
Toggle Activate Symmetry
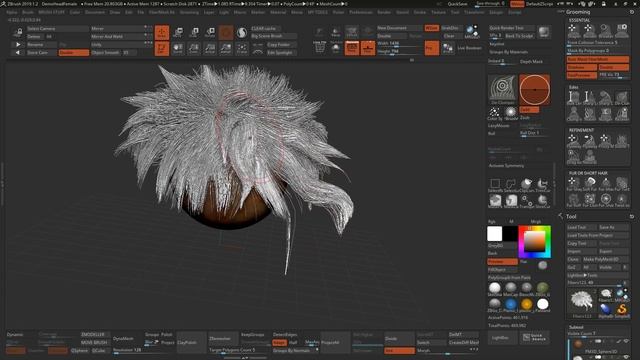[507, 166]
